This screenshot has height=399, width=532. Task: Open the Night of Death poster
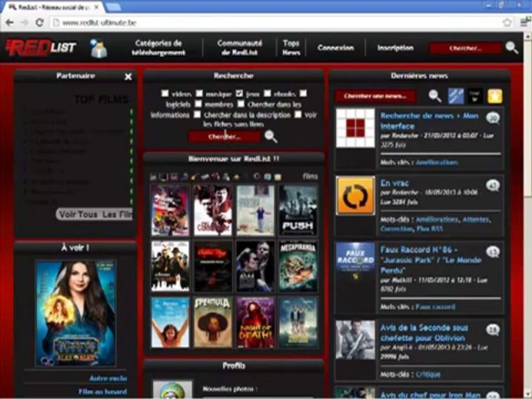(x=255, y=323)
